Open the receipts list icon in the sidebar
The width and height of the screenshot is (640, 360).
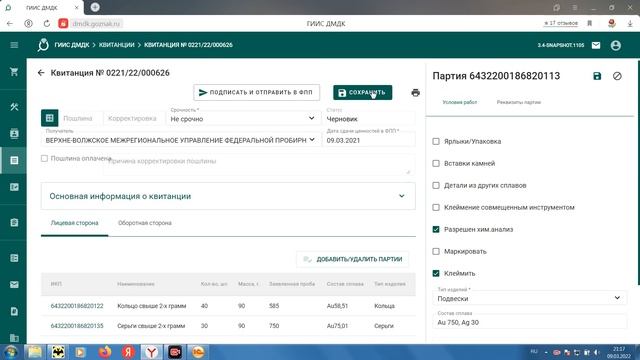point(14,160)
